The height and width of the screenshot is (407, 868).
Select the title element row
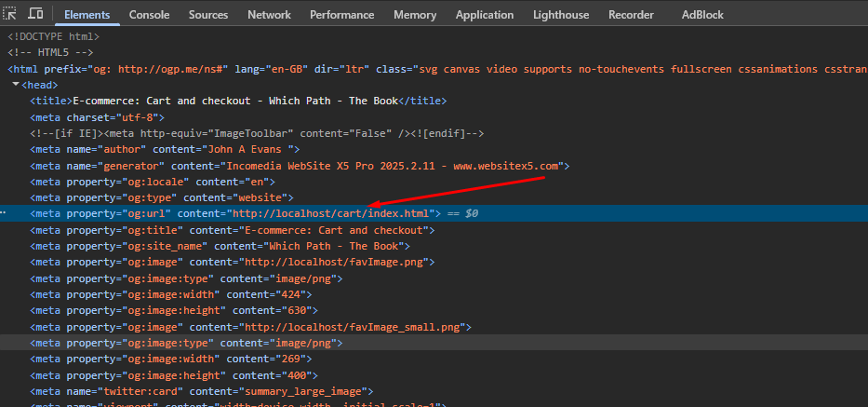coord(237,101)
